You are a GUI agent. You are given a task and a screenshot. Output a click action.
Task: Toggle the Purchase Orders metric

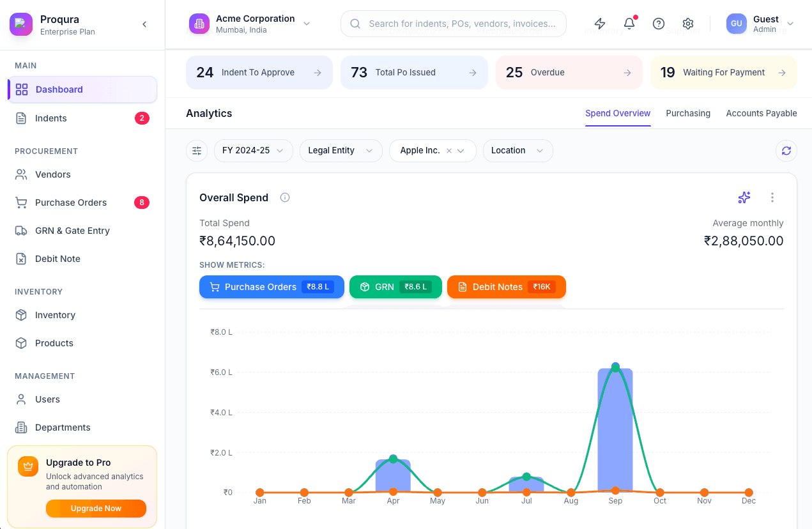[271, 287]
